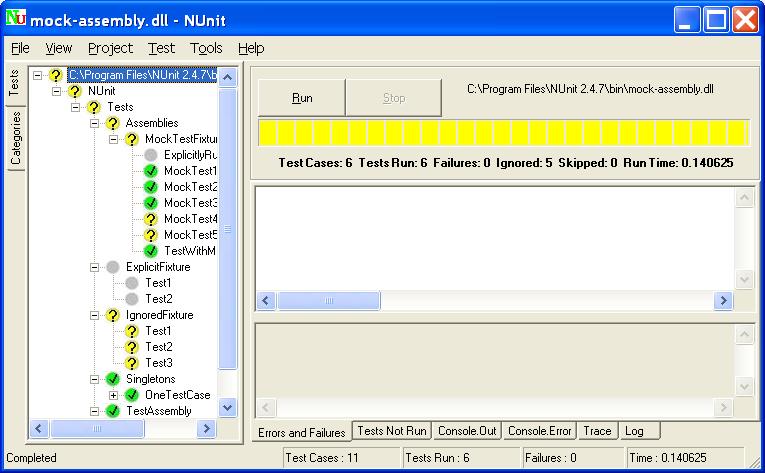
Task: Click the gray circle icon beside ExplicitlyRun test
Action: tap(151, 155)
